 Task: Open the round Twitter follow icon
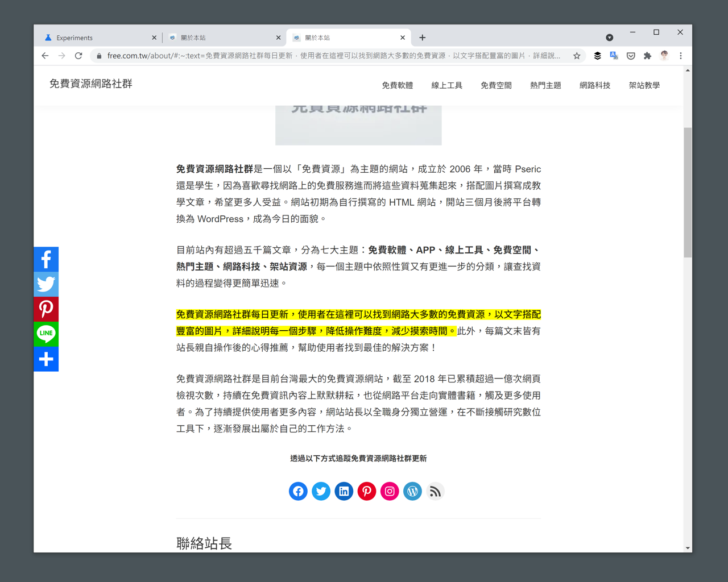click(x=321, y=491)
